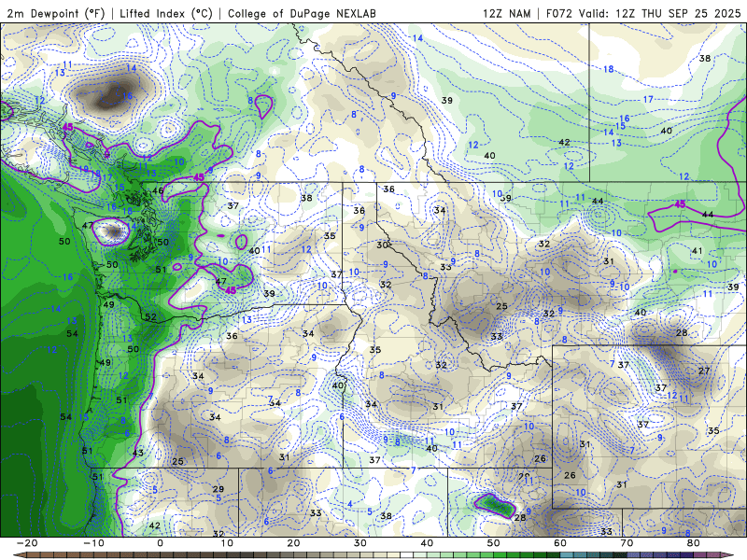The image size is (747, 560).
Task: Click the blue lifted index value 4
Action: [x=349, y=504]
